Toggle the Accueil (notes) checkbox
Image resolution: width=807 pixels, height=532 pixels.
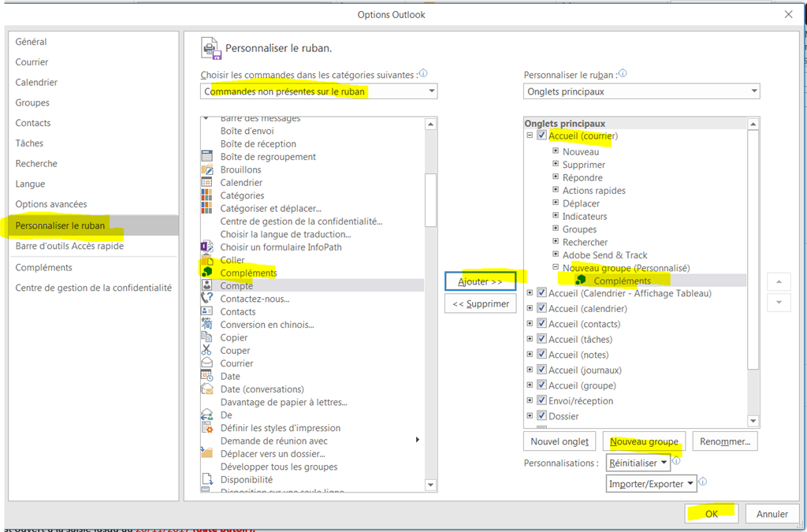541,355
